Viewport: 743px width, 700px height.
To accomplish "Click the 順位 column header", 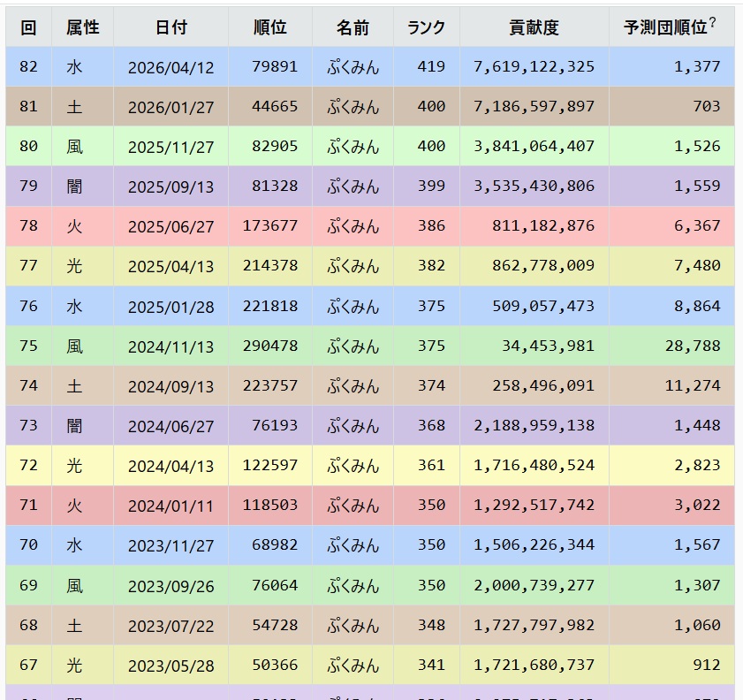I will click(x=270, y=27).
